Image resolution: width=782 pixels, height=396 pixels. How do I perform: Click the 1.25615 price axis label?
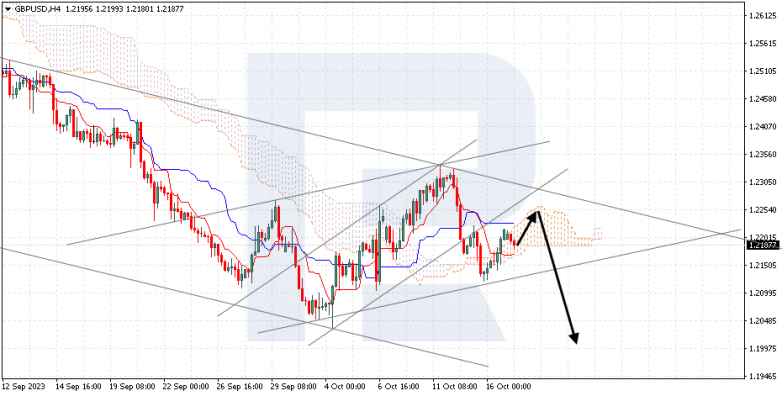pos(762,43)
